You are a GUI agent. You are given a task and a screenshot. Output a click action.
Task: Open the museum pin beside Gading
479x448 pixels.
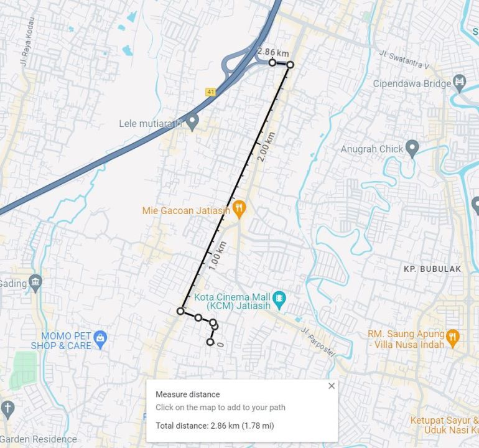click(x=35, y=283)
